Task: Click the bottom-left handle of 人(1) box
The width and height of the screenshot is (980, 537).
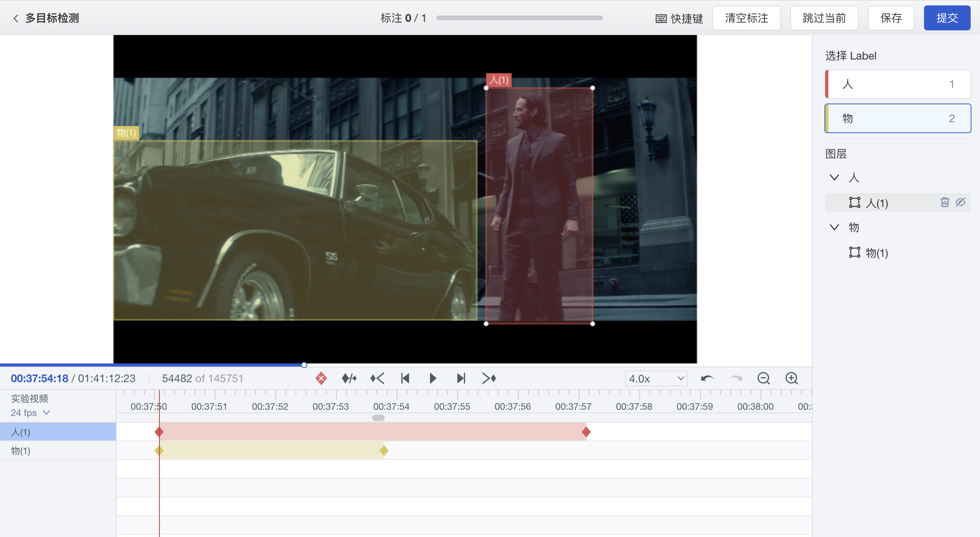Action: pos(486,323)
